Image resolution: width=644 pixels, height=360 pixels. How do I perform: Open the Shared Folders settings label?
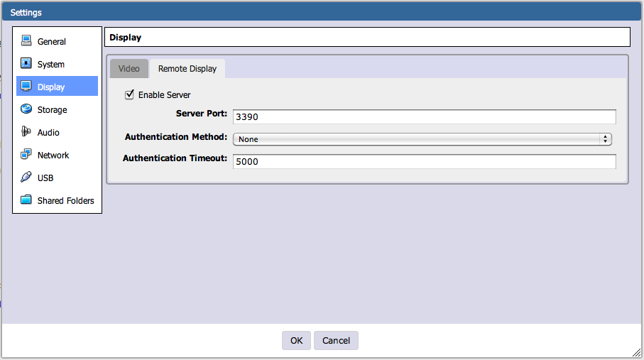(65, 200)
